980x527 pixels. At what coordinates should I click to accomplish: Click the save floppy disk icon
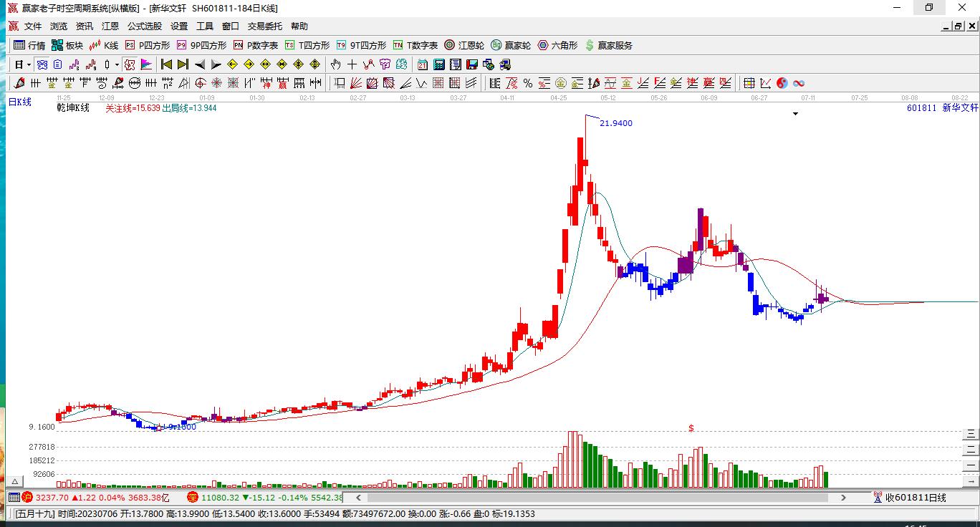(x=472, y=64)
